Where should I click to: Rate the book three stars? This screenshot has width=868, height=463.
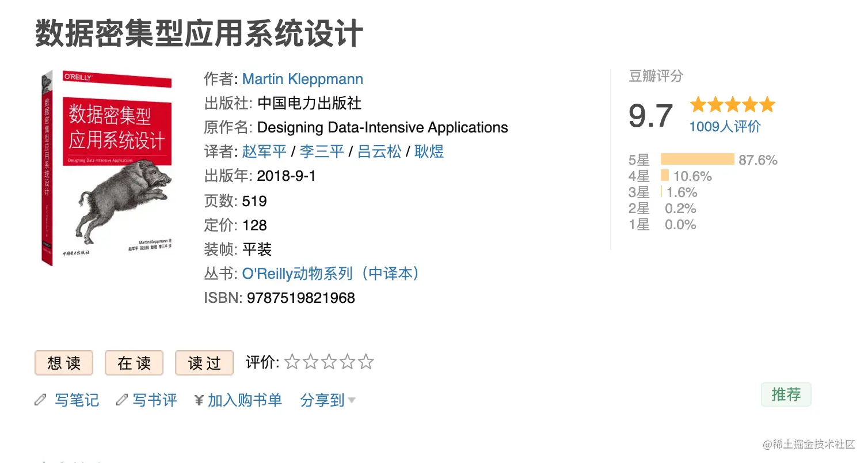(329, 362)
